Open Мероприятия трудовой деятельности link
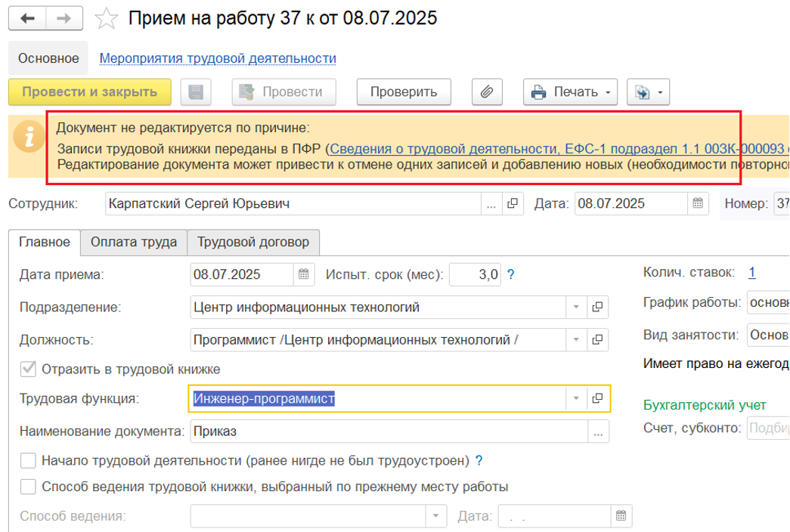This screenshot has width=790, height=532. (218, 58)
